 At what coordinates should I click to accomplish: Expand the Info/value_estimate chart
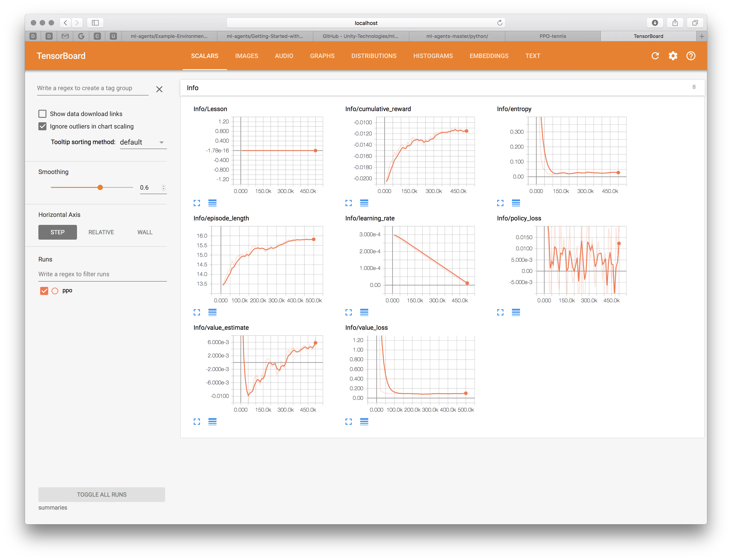click(197, 422)
